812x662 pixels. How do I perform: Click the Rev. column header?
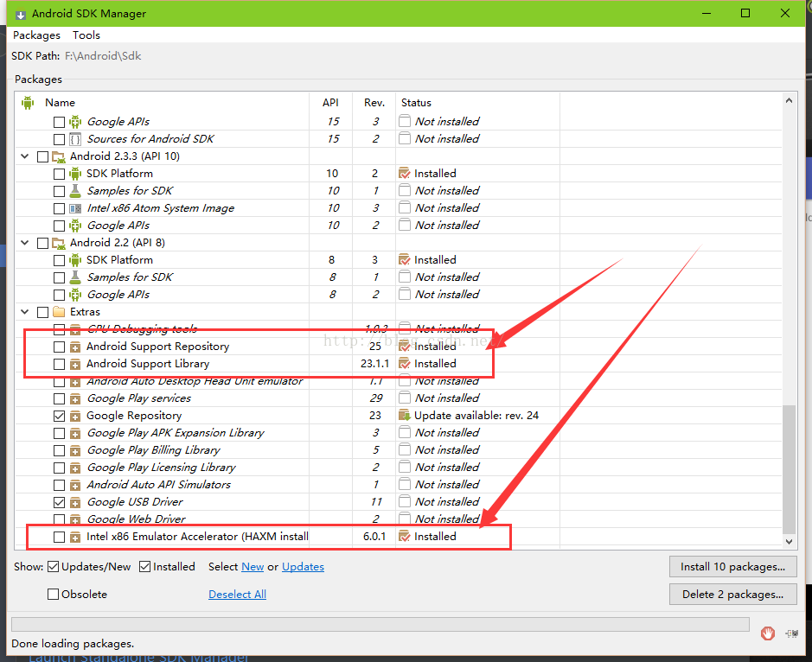coord(374,103)
